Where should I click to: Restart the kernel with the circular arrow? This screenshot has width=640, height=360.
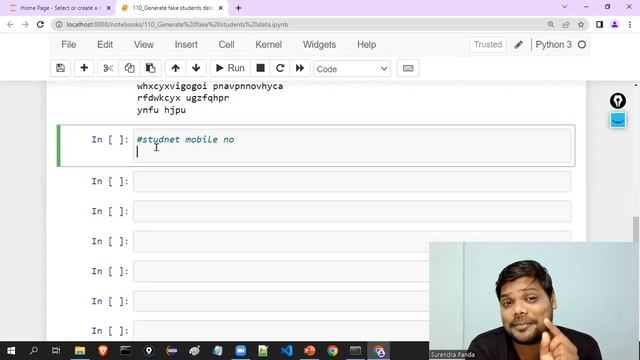tap(280, 68)
